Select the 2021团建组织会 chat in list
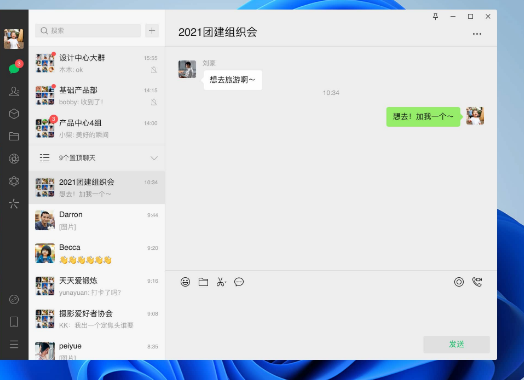The height and width of the screenshot is (380, 524). 97,187
